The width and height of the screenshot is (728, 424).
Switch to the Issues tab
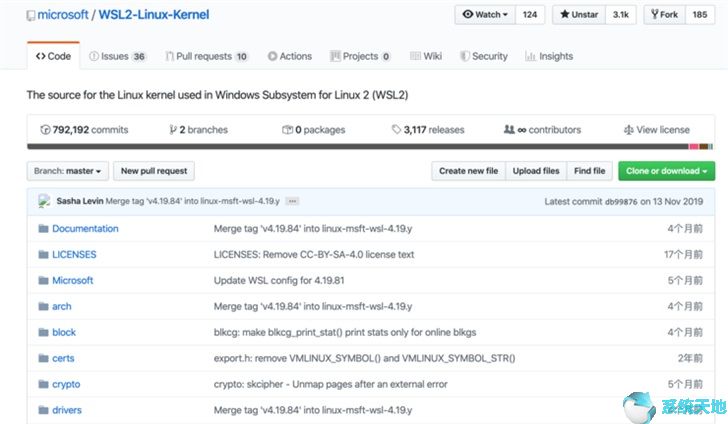117,56
